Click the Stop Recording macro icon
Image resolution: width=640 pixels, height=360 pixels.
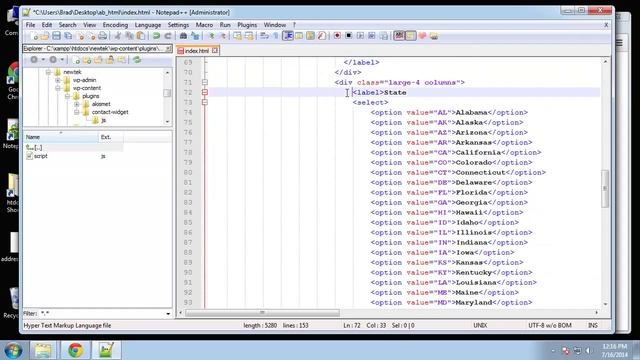click(349, 36)
